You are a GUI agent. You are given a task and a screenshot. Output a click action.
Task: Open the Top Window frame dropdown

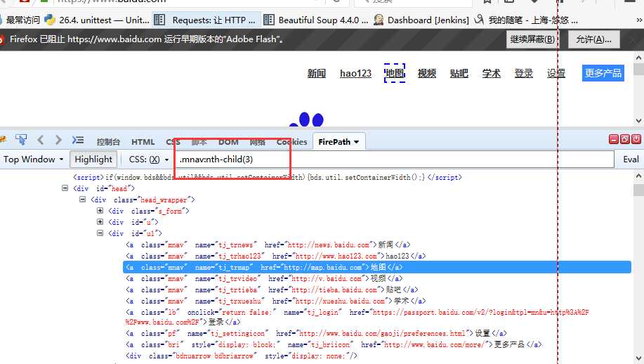tap(33, 159)
